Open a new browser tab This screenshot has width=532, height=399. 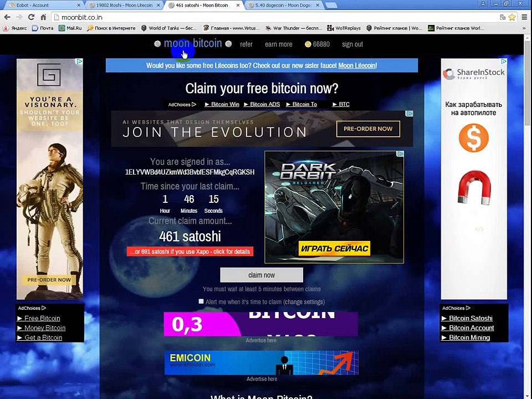click(x=331, y=5)
